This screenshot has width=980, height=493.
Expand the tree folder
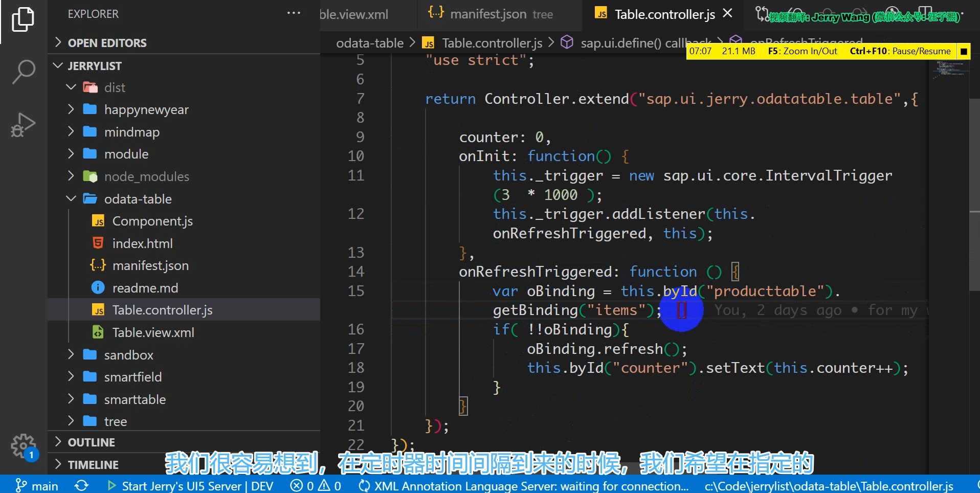click(x=71, y=421)
